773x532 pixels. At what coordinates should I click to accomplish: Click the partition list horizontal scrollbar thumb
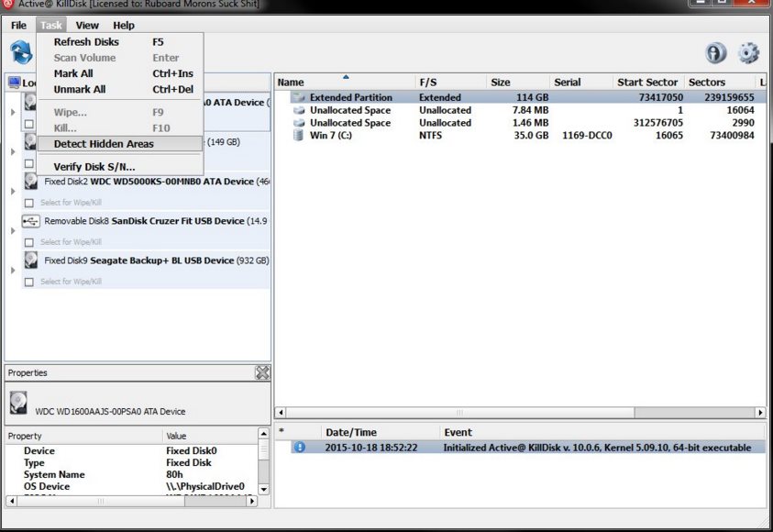tap(460, 412)
